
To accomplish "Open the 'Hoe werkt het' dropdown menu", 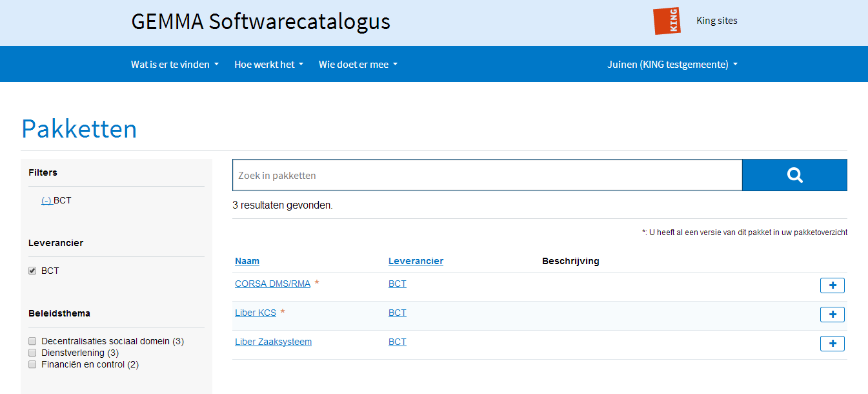I will (268, 64).
